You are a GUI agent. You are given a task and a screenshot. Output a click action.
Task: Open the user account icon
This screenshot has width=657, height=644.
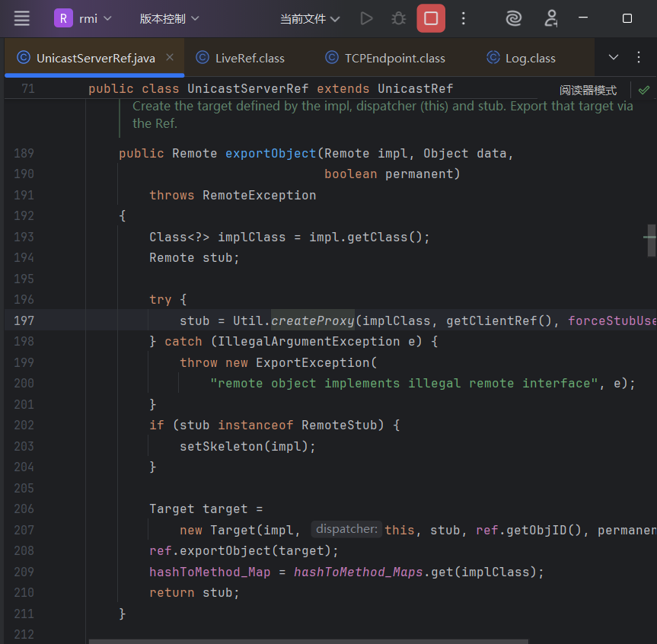coord(551,18)
